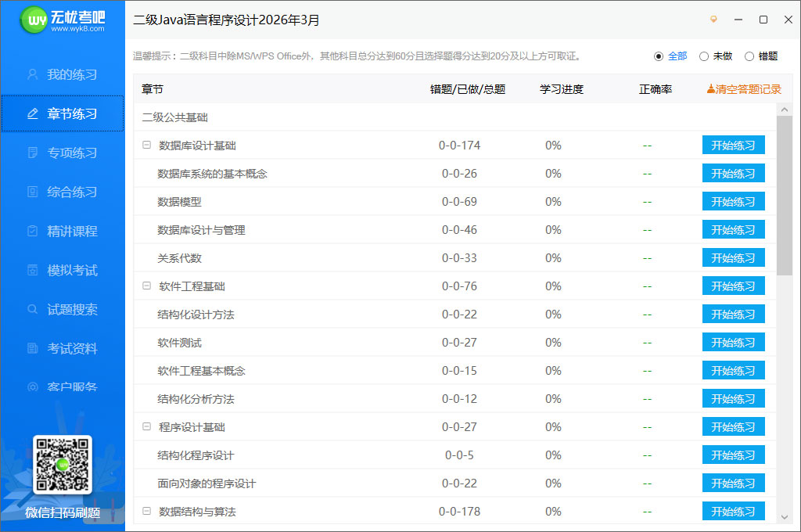Image resolution: width=801 pixels, height=532 pixels.
Task: Select the 章节练习 sidebar item
Action: (x=63, y=113)
